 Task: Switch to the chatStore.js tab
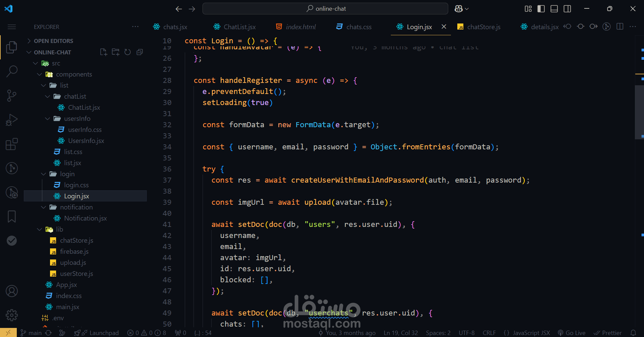coord(479,27)
